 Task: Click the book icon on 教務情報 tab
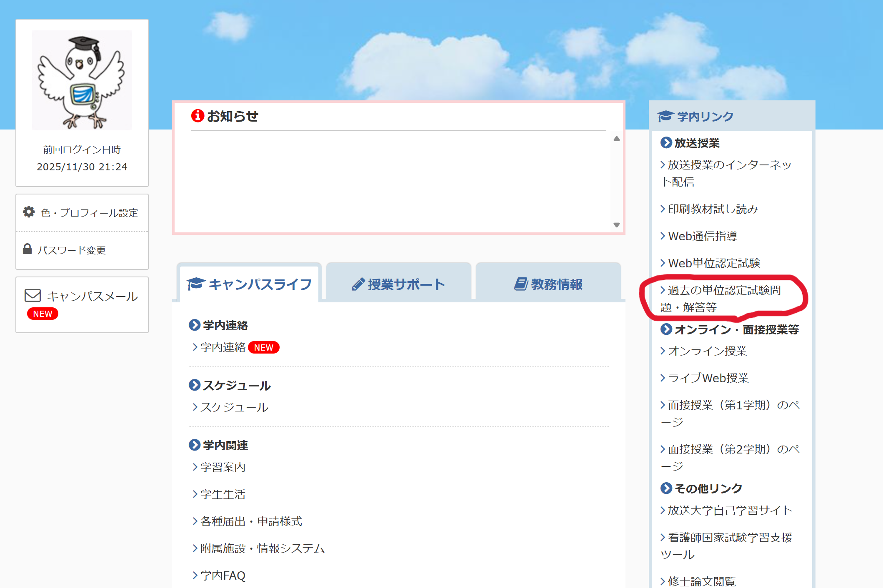520,284
